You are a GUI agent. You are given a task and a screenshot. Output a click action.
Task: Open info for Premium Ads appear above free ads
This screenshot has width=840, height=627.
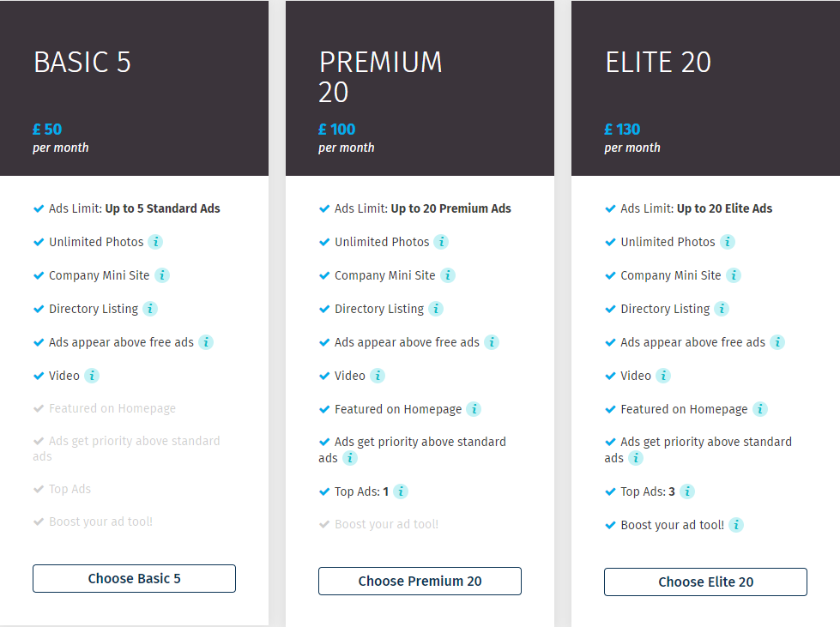492,342
